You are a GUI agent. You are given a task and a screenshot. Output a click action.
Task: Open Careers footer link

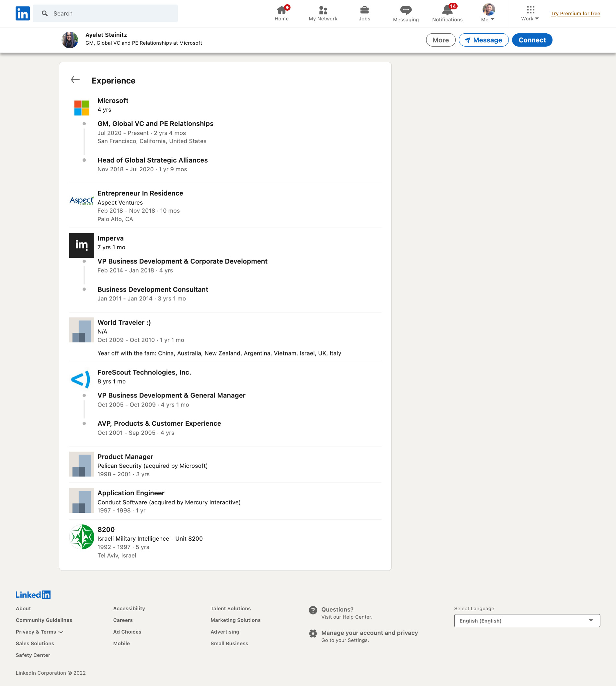[123, 620]
